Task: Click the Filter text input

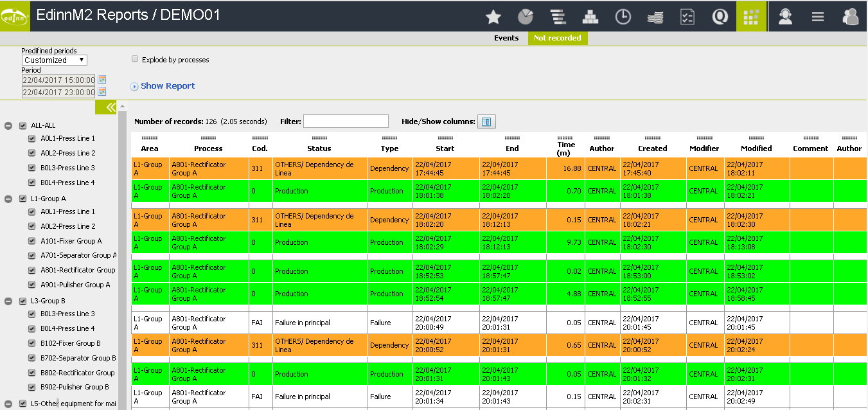Action: [346, 121]
